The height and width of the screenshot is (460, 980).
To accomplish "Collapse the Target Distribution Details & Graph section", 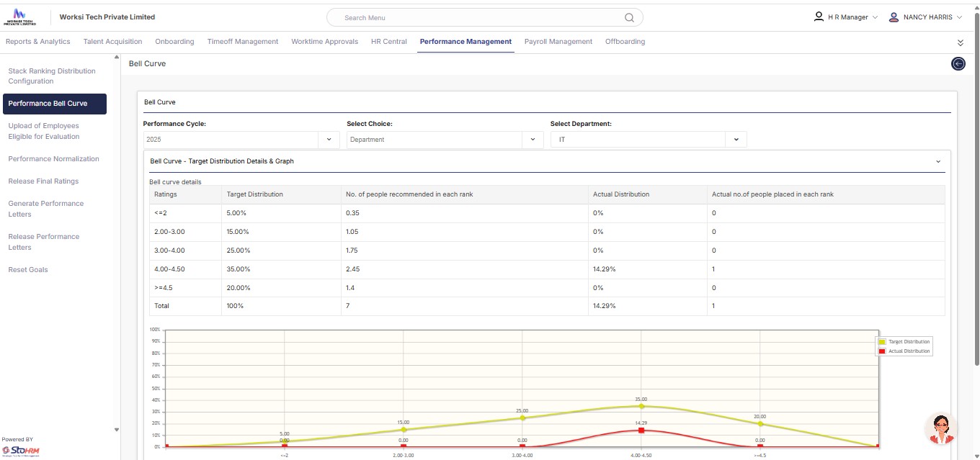I will tap(937, 162).
